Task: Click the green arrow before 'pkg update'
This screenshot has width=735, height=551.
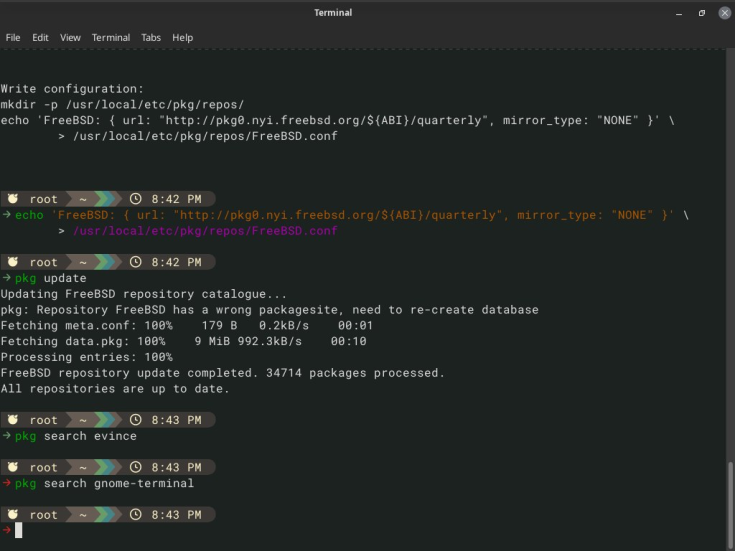Action: [7, 278]
